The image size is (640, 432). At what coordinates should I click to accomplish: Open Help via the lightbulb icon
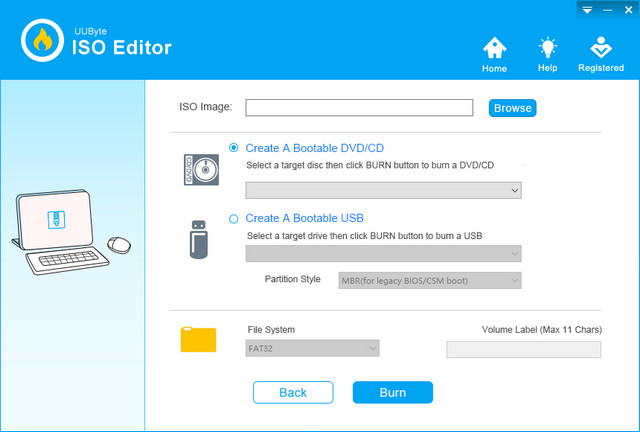[547, 48]
